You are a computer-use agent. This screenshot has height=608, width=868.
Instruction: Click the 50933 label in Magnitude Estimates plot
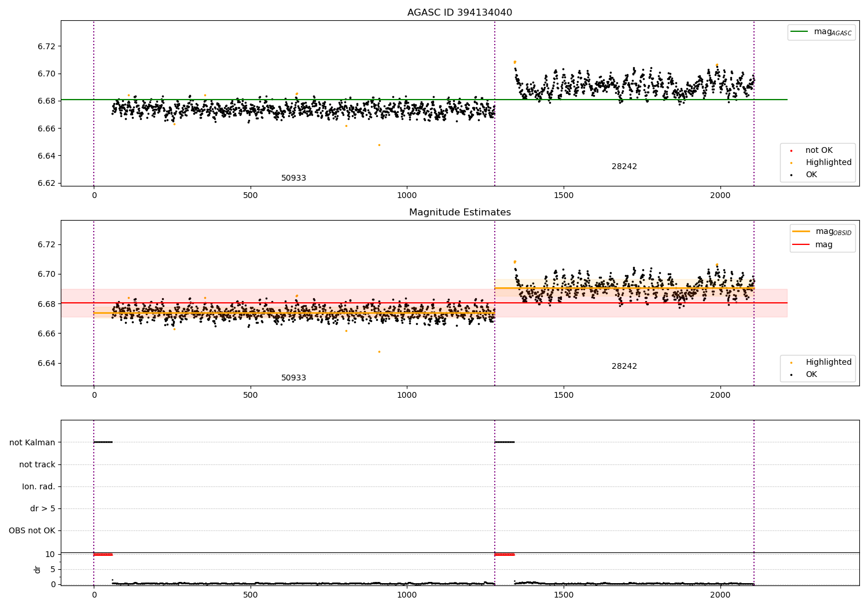click(293, 378)
